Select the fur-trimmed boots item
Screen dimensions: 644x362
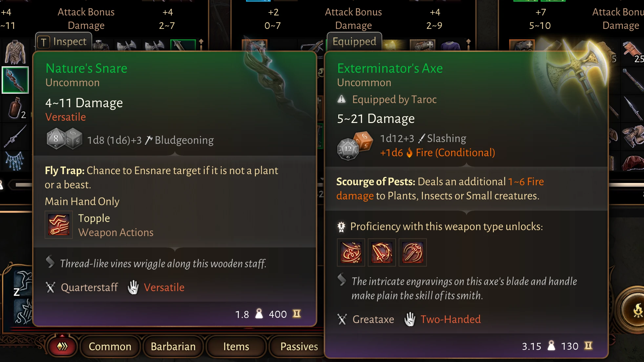click(633, 136)
